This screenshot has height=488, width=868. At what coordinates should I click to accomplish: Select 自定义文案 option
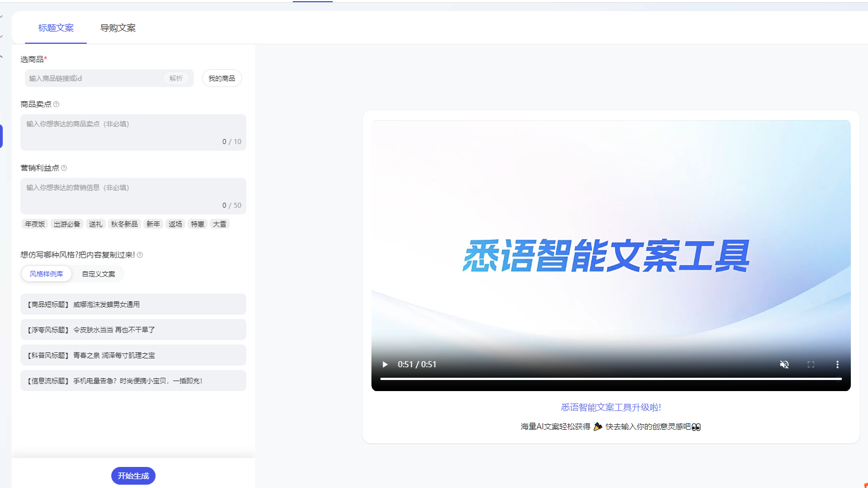pos(99,274)
